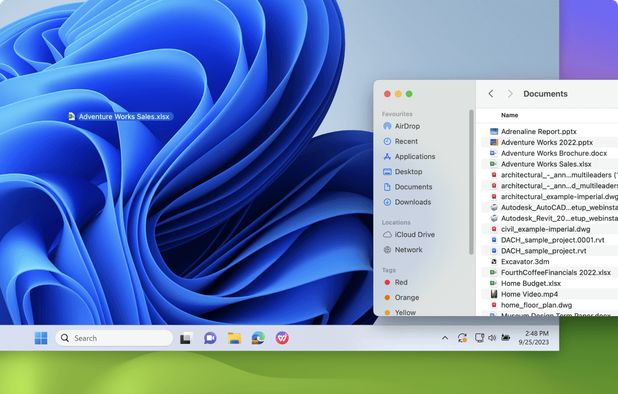Open the clock showing 2:48 PM
The height and width of the screenshot is (394, 618).
tap(534, 338)
